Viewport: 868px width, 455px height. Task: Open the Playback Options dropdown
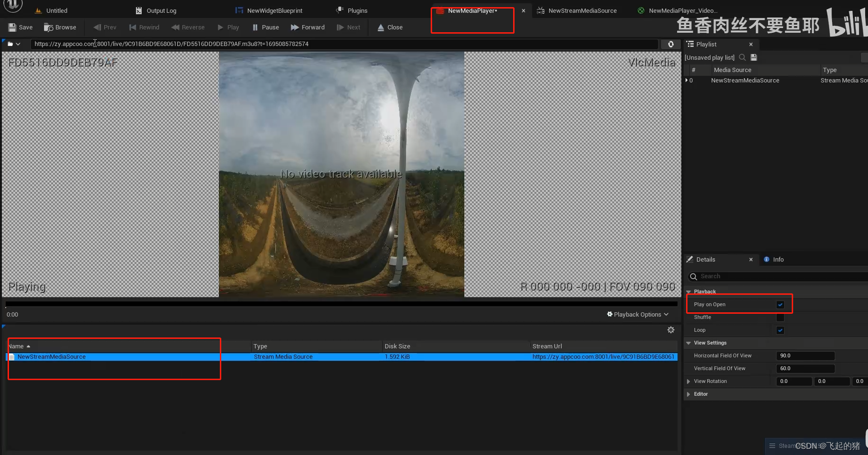(638, 314)
